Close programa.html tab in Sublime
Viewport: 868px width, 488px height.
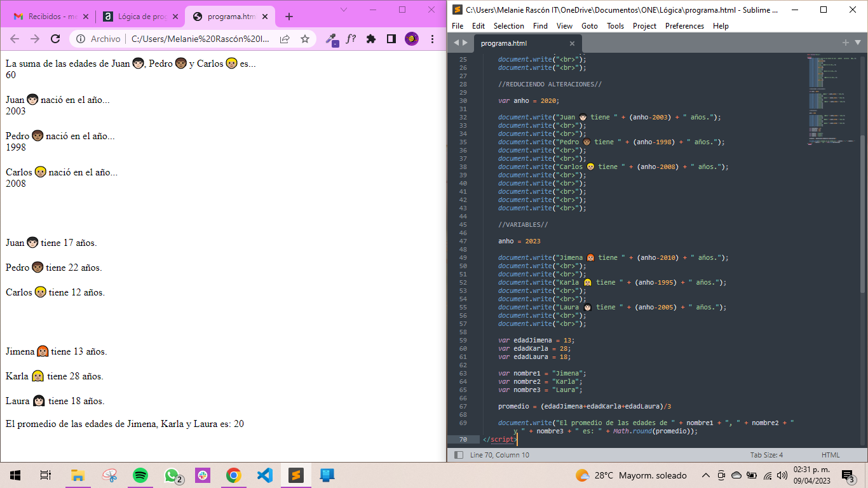572,43
